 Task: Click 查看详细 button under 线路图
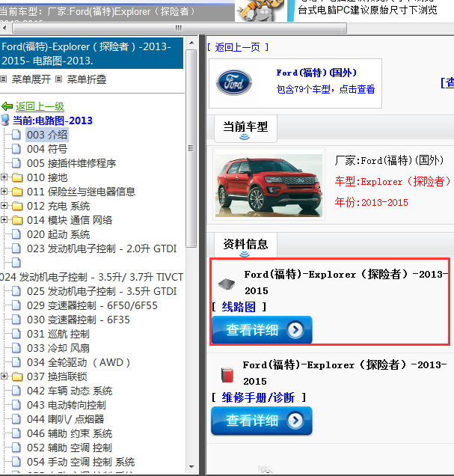261,330
